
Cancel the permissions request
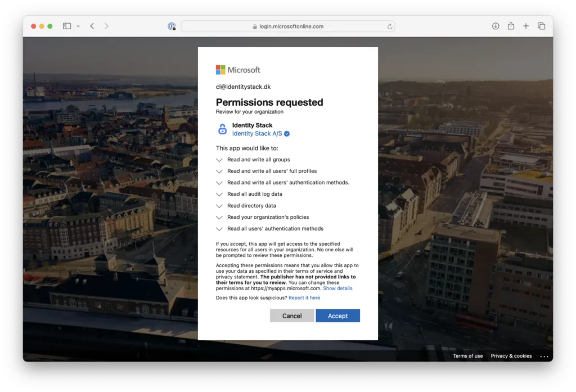(292, 316)
